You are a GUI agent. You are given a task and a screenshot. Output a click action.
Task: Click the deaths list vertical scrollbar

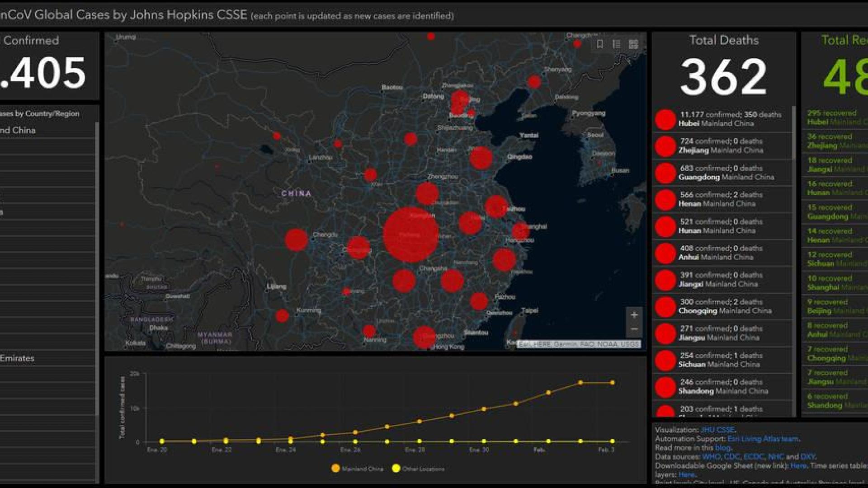click(794, 132)
